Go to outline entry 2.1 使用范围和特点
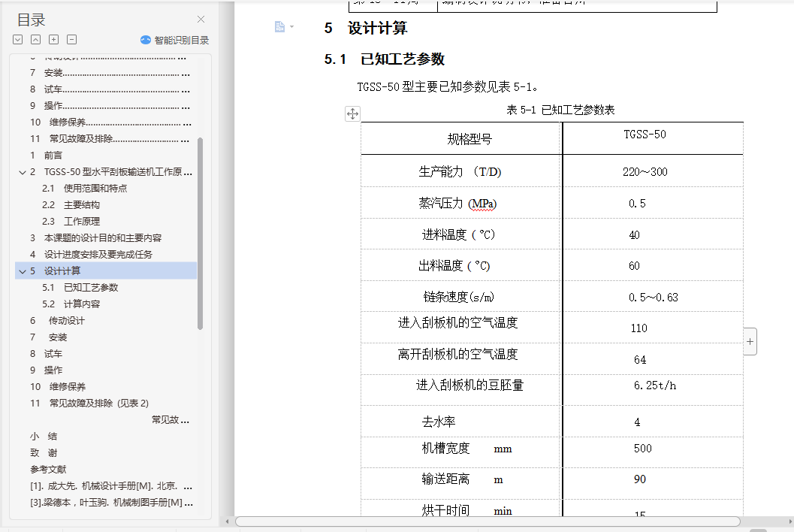The width and height of the screenshot is (794, 532). coord(85,189)
